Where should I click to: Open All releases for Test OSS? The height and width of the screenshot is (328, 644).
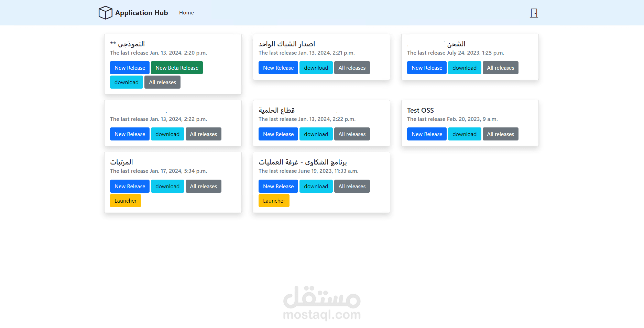pos(501,134)
